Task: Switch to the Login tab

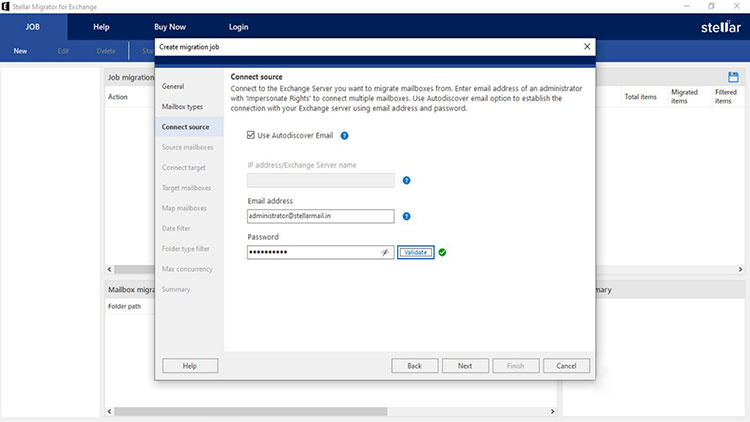Action: coord(238,27)
